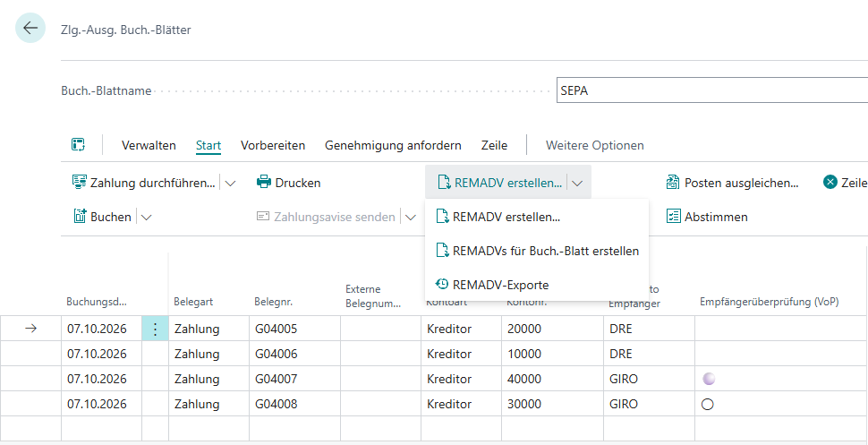868x445 pixels.
Task: Click the Abstimmen button label
Action: pyautogui.click(x=716, y=217)
